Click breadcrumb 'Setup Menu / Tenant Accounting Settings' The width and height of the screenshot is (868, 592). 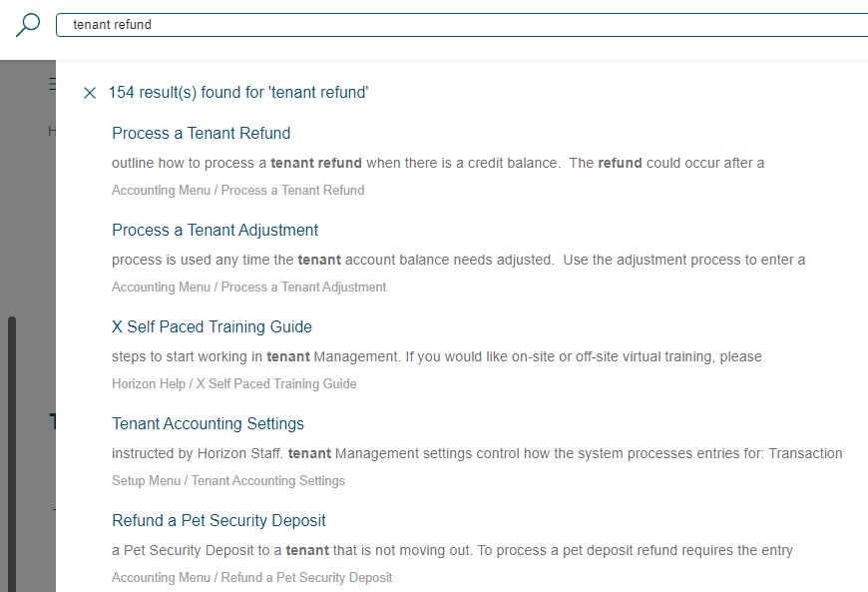(x=227, y=480)
